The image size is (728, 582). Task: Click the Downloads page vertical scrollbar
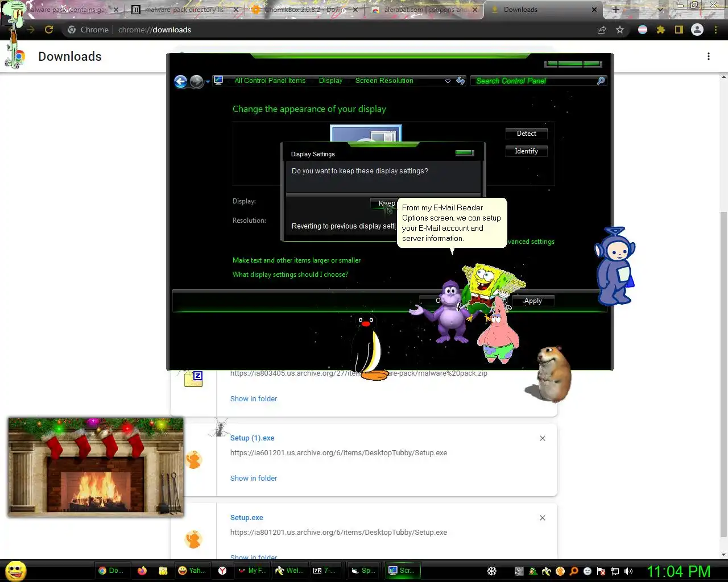click(x=723, y=375)
